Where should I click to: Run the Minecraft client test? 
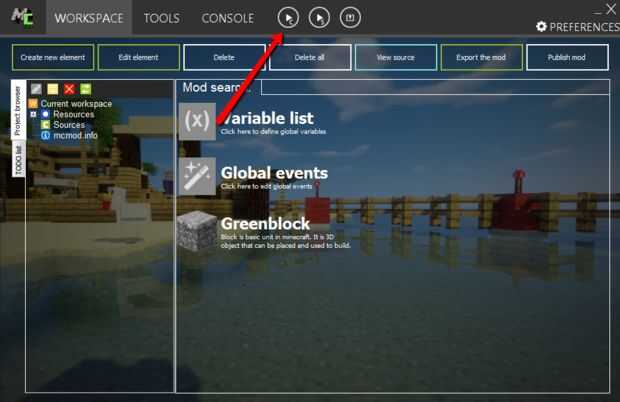pos(288,18)
